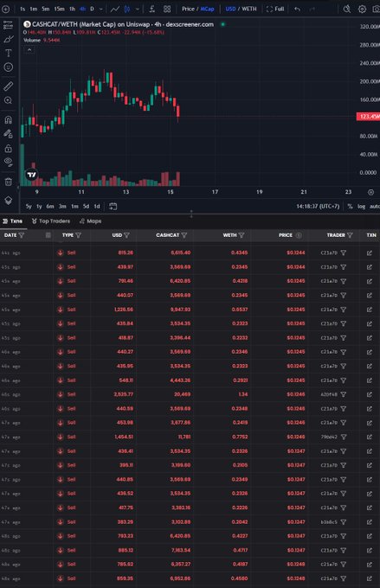This screenshot has width=380, height=588.
Task: Open the chart line style icon
Action: click(115, 9)
